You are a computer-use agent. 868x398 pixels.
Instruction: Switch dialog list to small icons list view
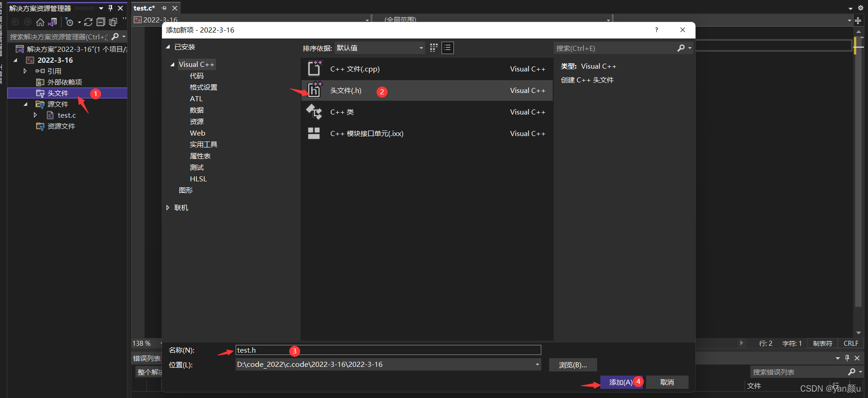[447, 48]
